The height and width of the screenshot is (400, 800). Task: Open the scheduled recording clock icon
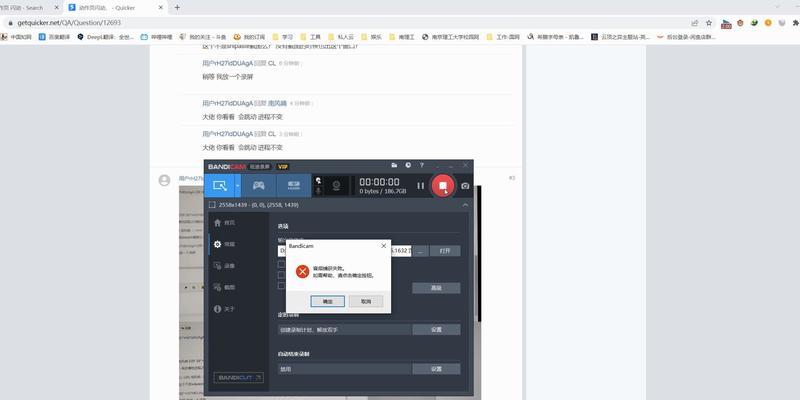pos(408,165)
